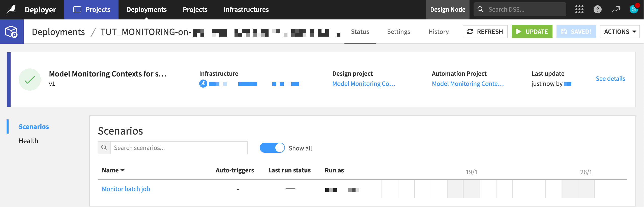The height and width of the screenshot is (207, 644).
Task: Switch to the Status tab
Action: tap(360, 32)
